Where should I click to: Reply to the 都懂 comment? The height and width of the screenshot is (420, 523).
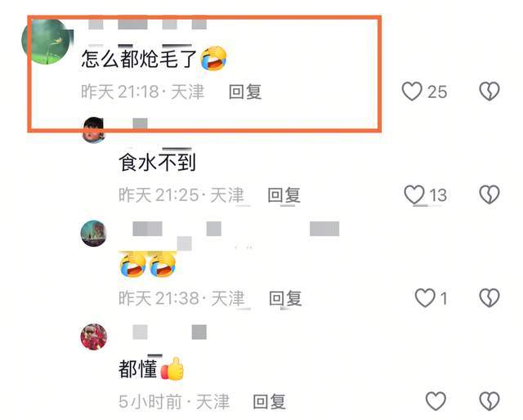pos(270,401)
